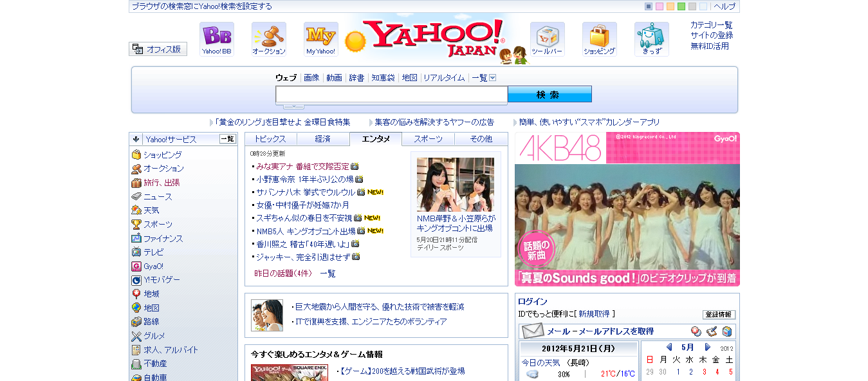Screen dimensions: 868x381
Task: Click the sidebar グルメ fork-knife icon
Action: click(136, 336)
